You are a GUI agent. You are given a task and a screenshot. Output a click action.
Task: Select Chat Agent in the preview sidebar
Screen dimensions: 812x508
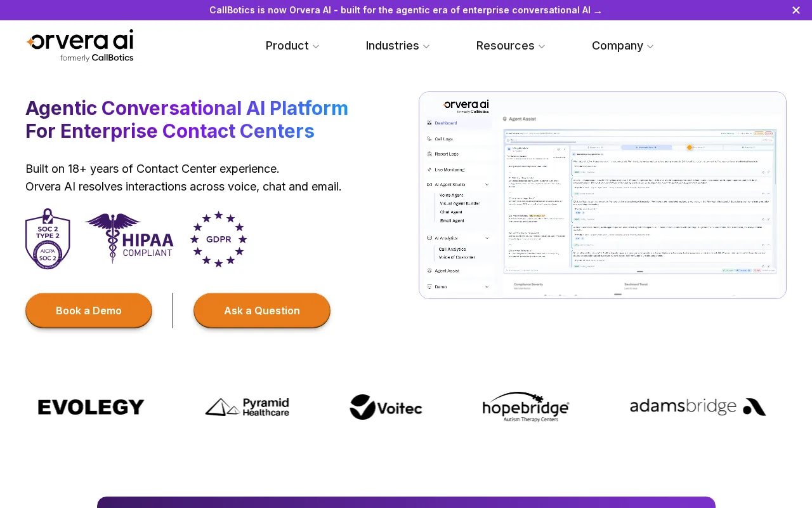(x=451, y=212)
